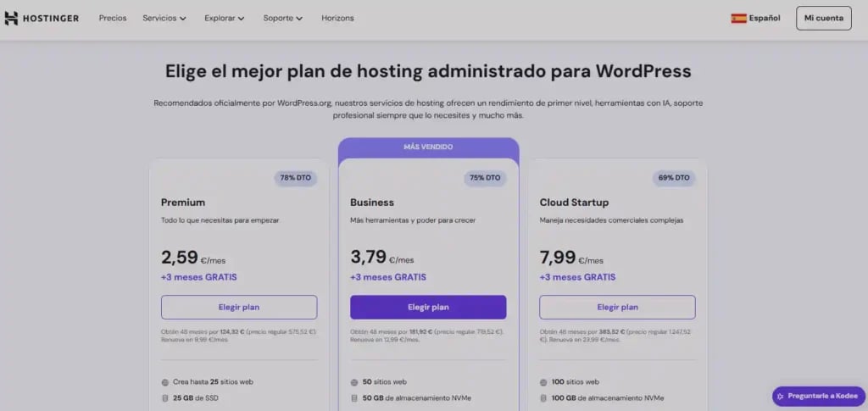This screenshot has width=868, height=411.
Task: Click 'Maneja necesidades comerciales complejas'
Action: click(x=612, y=220)
